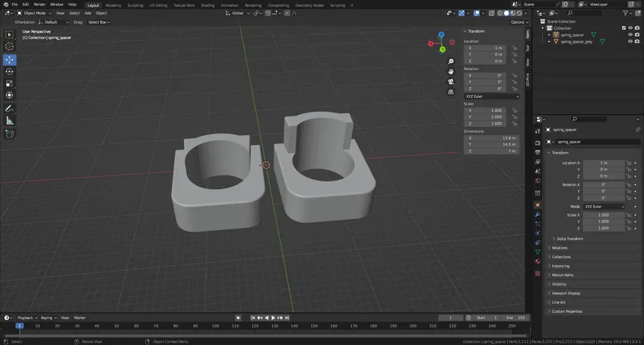Choose the Measure tool

(x=9, y=120)
